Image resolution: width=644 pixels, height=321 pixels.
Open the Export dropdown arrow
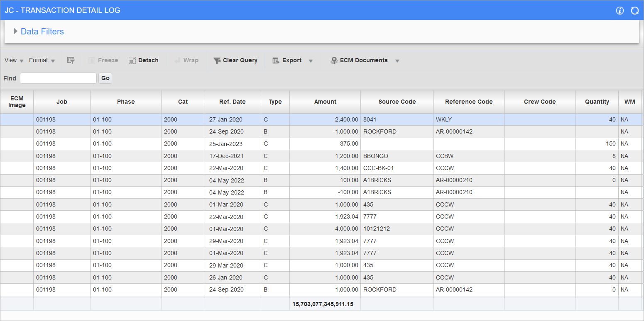[311, 60]
